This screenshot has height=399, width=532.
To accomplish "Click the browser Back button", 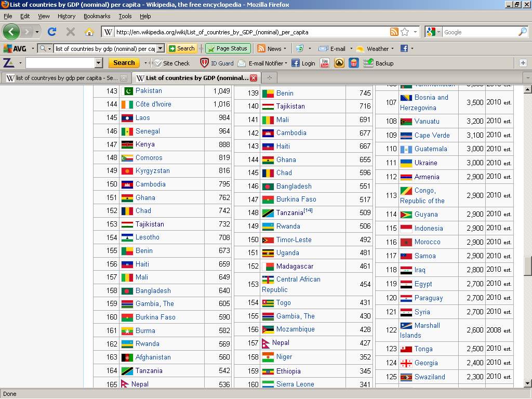I will click(11, 32).
